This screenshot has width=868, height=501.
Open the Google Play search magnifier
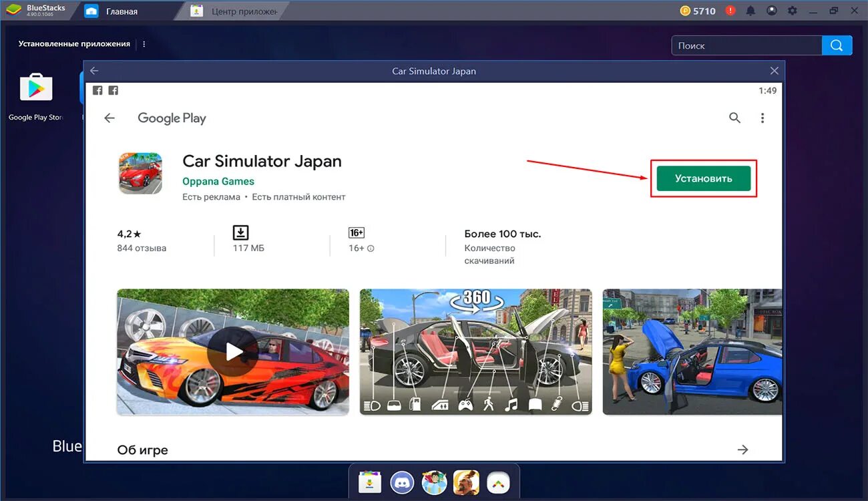click(x=734, y=118)
